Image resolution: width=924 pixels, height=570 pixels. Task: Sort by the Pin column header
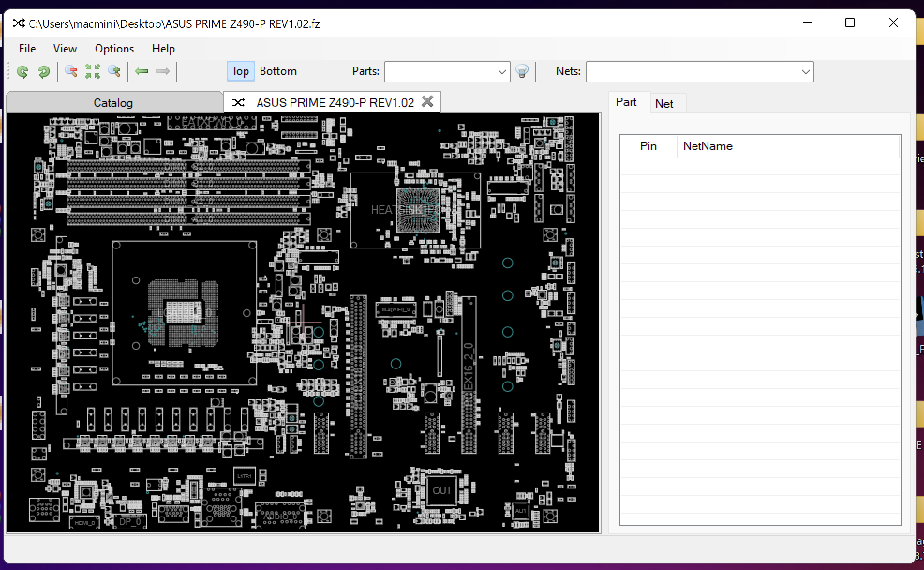(x=648, y=146)
